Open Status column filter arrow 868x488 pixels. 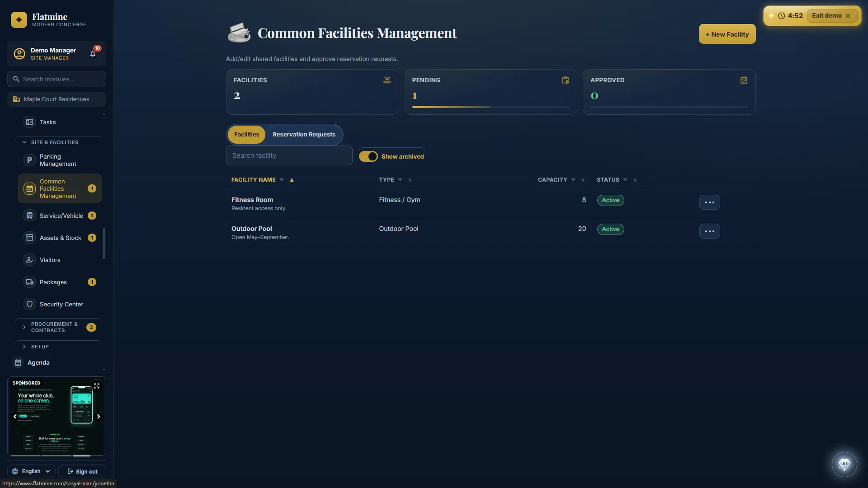pos(625,180)
